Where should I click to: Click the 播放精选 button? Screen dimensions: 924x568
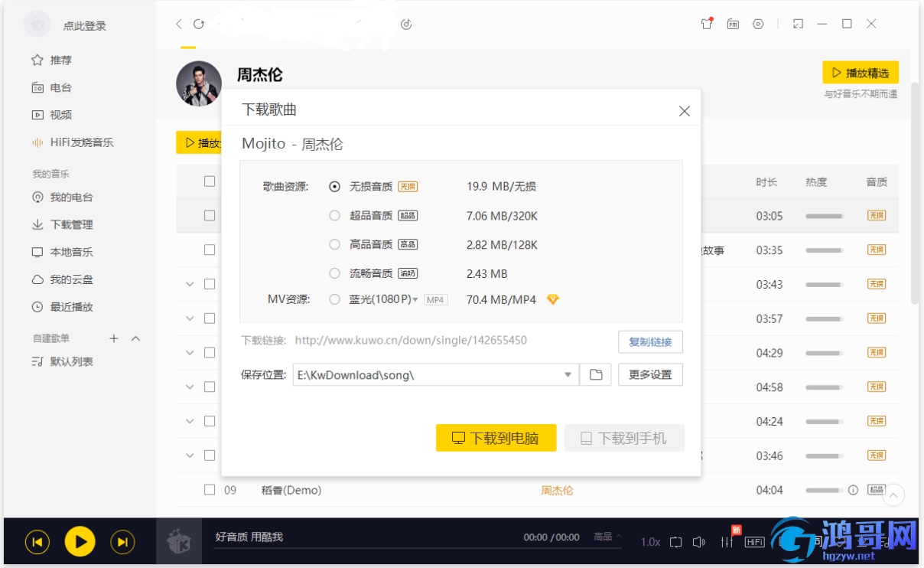(861, 73)
